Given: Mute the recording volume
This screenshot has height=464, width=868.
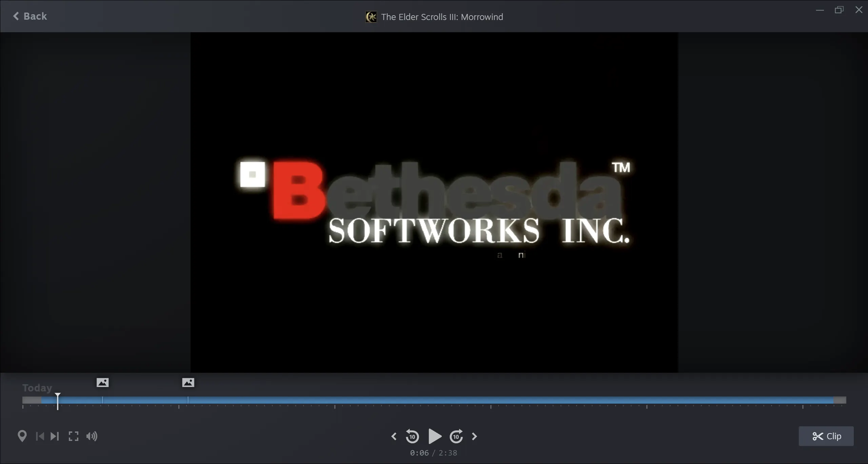Looking at the screenshot, I should coord(92,436).
